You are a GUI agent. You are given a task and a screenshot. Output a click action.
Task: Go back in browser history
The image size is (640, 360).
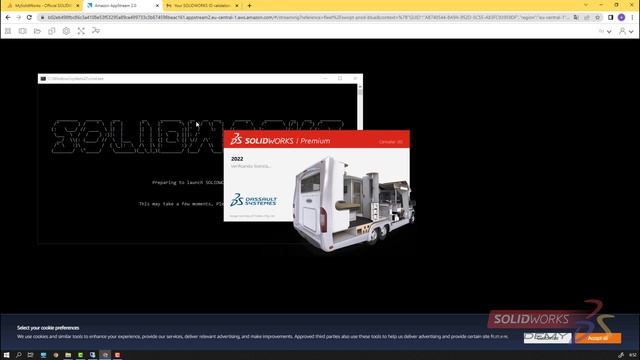tap(8, 18)
